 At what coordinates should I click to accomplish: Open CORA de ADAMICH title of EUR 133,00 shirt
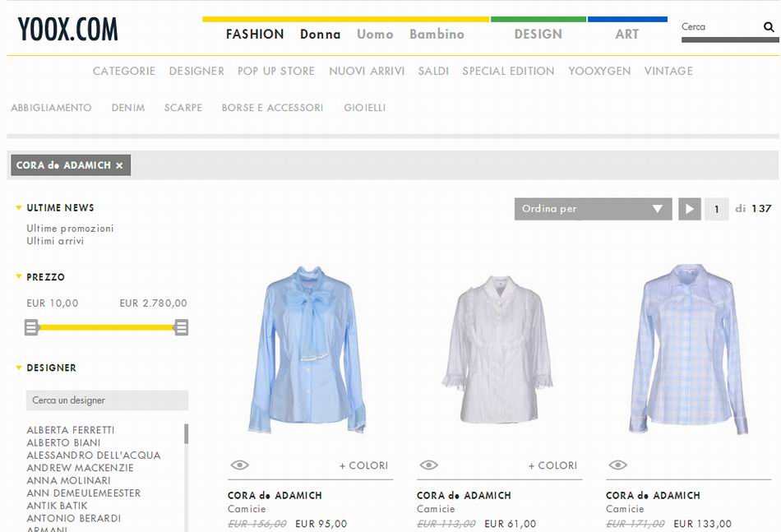click(653, 495)
